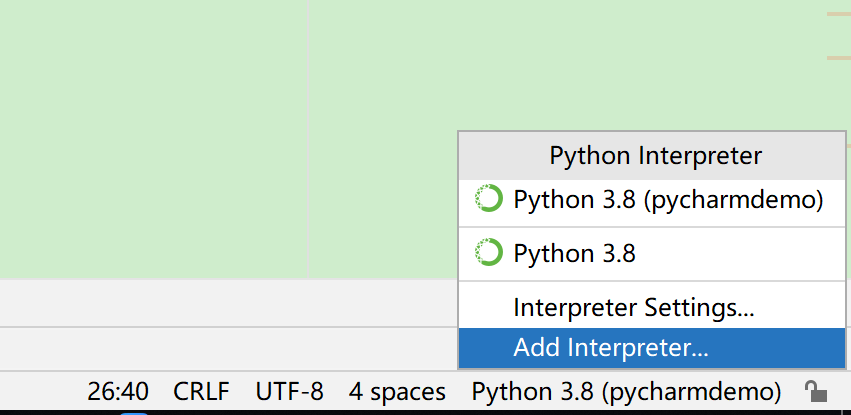Click the green editor area left of margin guide
Screen dimensions: 851x415
pos(154,139)
